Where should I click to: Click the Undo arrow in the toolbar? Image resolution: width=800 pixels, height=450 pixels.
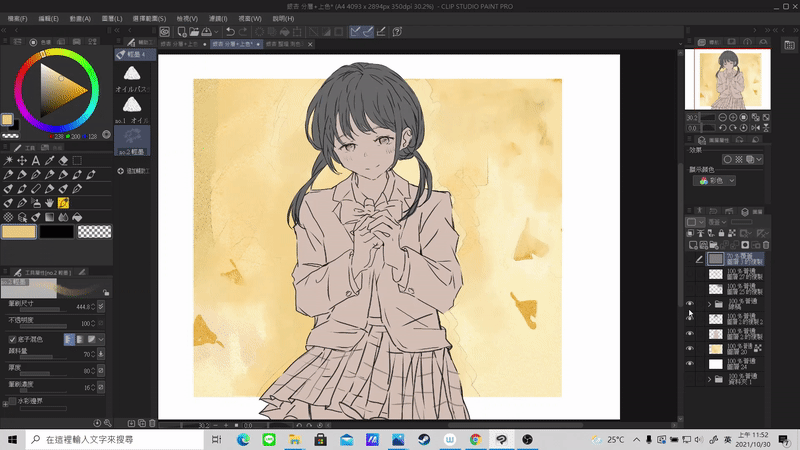(230, 32)
